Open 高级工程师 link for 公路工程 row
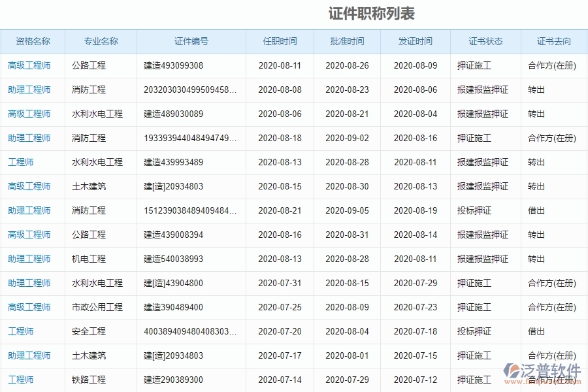Screen dimensions: 588x392 tap(31, 65)
